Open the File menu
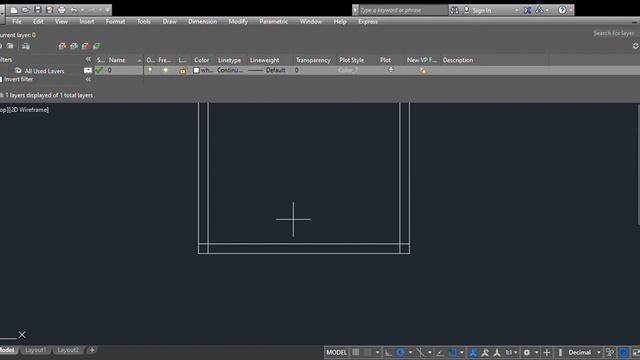 pyautogui.click(x=17, y=22)
